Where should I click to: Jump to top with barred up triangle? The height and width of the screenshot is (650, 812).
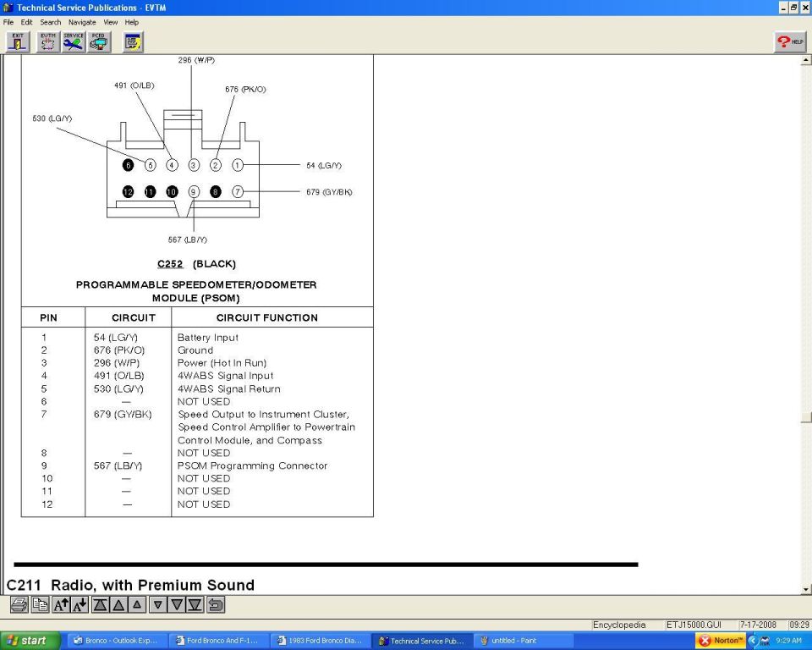100,604
